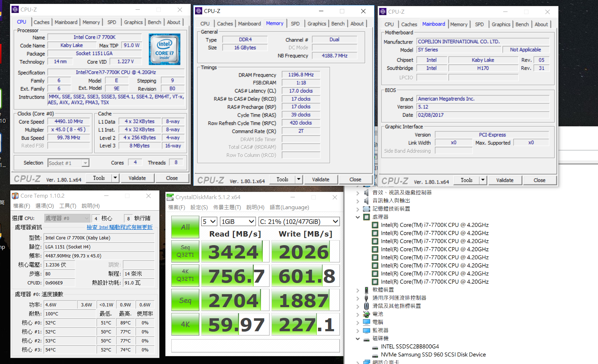
Task: Click the All button in CrystalDiskMark
Action: click(185, 227)
